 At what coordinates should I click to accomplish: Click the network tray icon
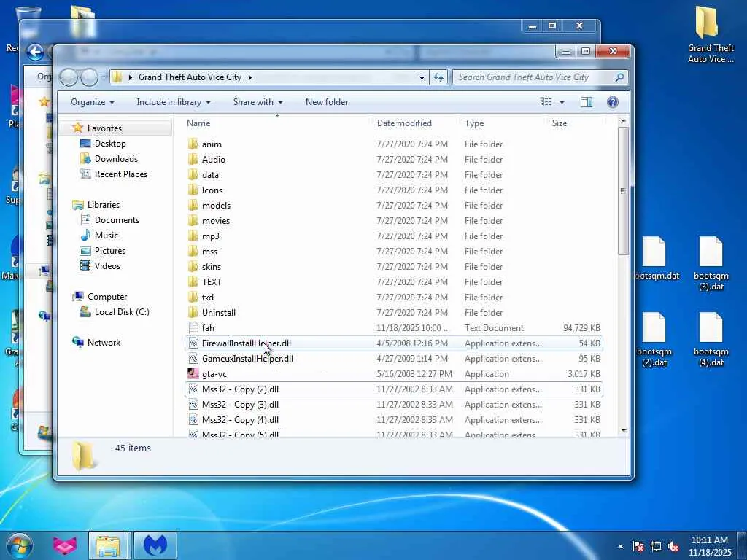656,546
